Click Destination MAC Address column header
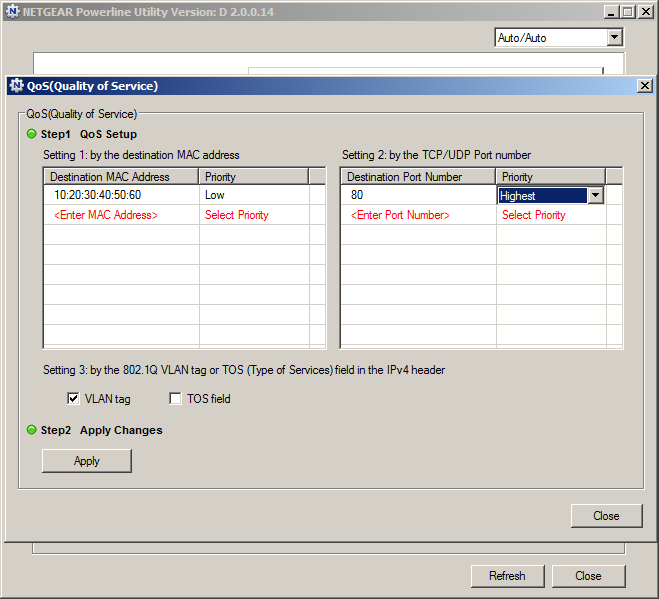Screen dimensions: 659x599 click(x=121, y=177)
